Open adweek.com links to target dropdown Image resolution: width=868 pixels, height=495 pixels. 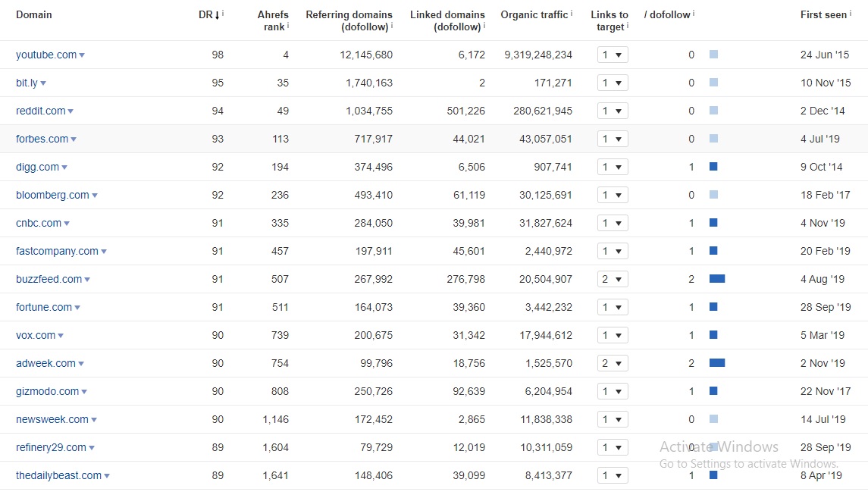[613, 363]
